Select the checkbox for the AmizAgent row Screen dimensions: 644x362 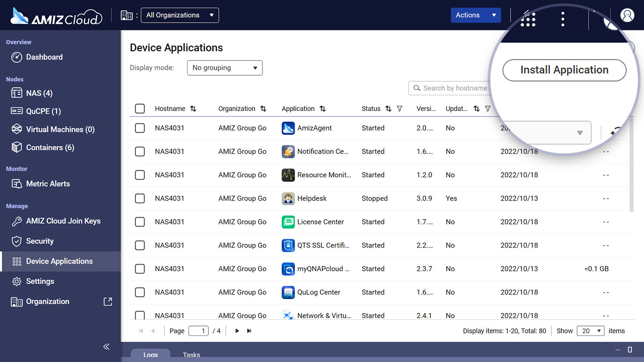pos(140,128)
